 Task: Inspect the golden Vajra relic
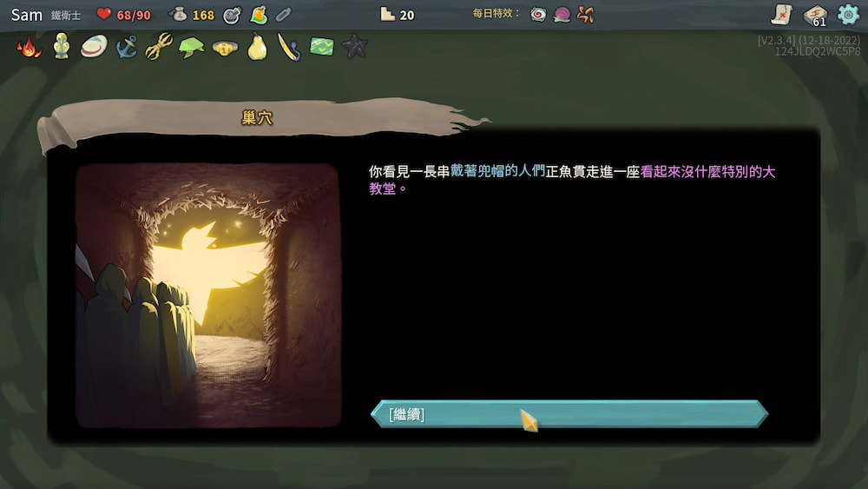click(x=159, y=46)
